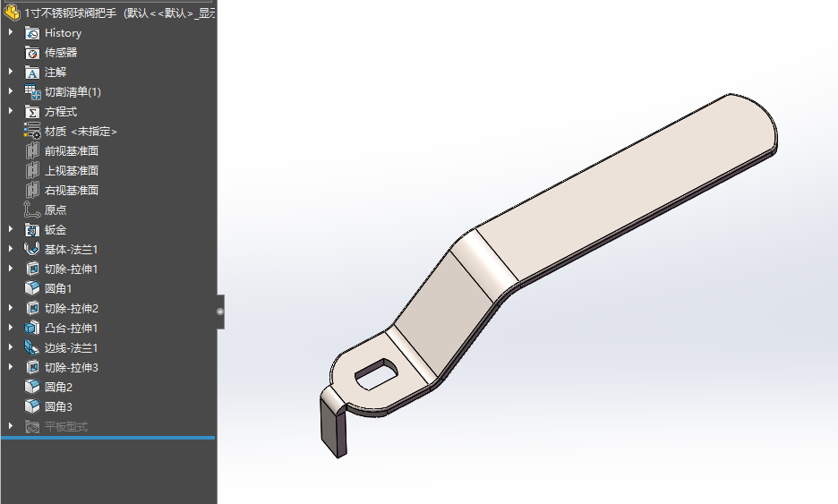Select the 传感器 label
This screenshot has height=504, width=838.
tap(61, 53)
